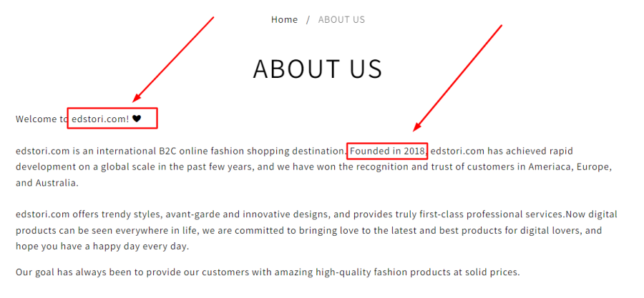The height and width of the screenshot is (298, 644).
Task: Click the right red arrow's arrowhead
Action: pos(417,127)
